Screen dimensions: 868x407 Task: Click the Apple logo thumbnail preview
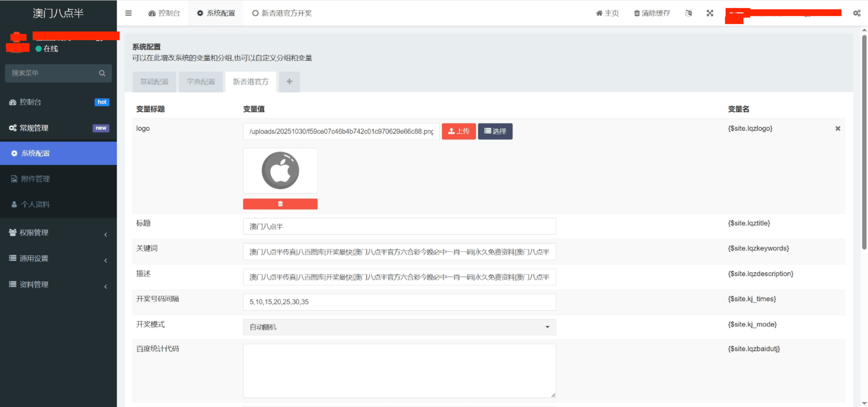[x=280, y=170]
